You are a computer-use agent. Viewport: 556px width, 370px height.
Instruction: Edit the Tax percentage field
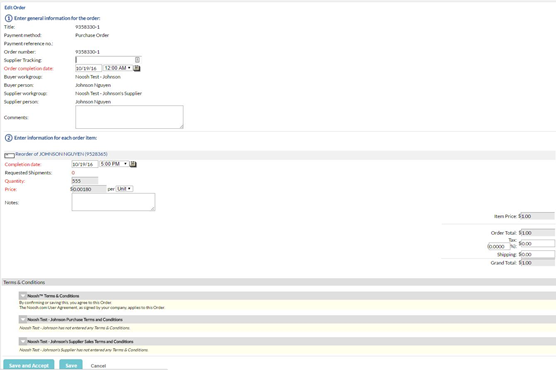[499, 246]
